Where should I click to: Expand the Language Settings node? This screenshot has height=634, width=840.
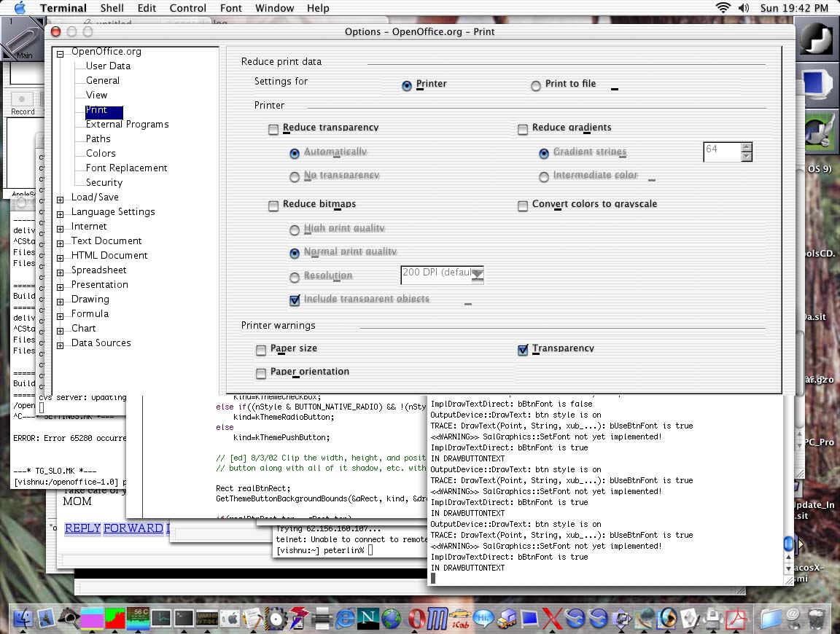tap(60, 214)
